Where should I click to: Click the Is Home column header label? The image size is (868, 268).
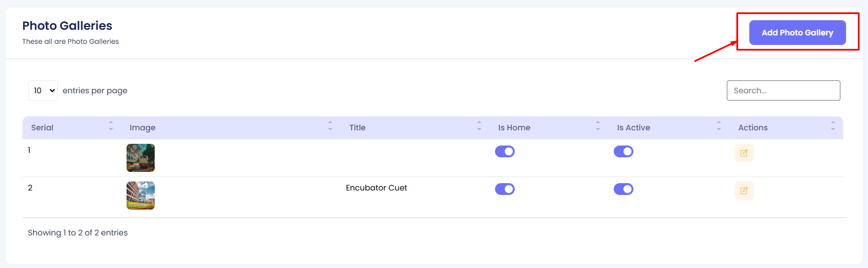(x=514, y=128)
